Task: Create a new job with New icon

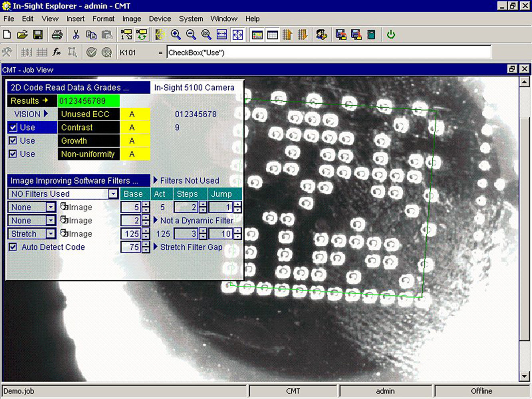Action: pyautogui.click(x=7, y=35)
